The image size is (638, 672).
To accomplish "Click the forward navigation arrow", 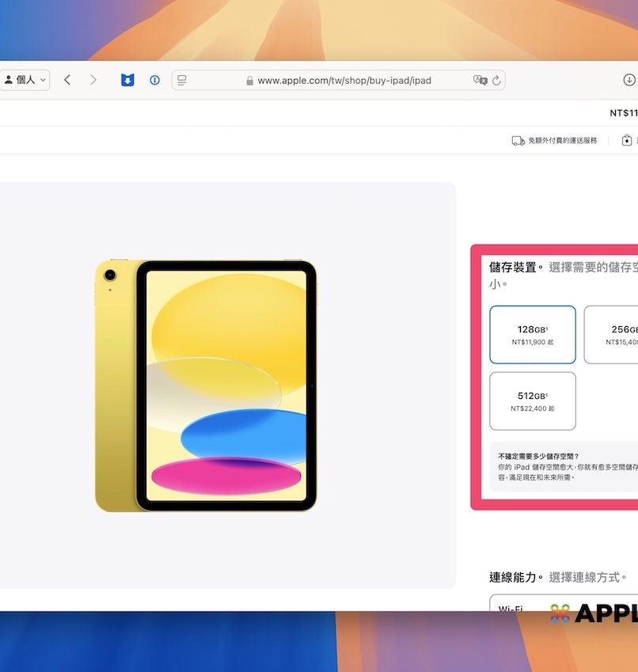I will click(x=93, y=80).
